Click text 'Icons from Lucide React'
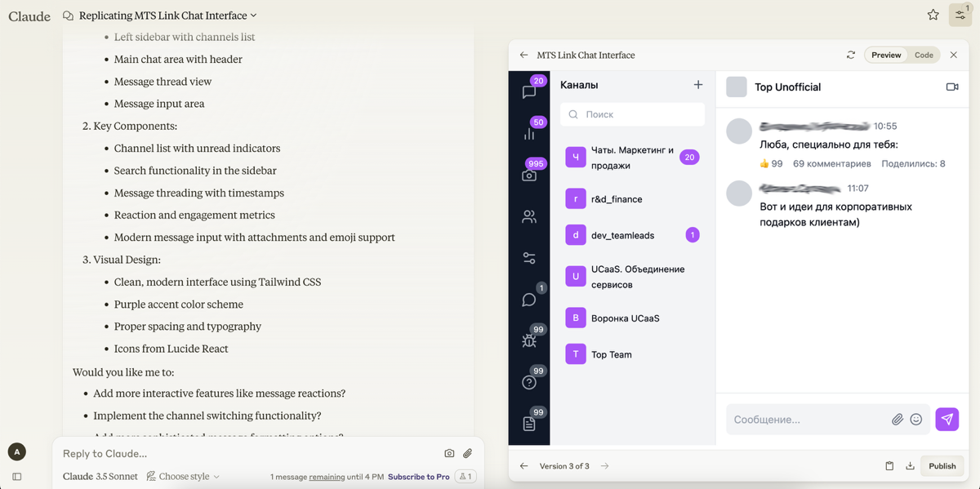Viewport: 980px width, 489px height. pyautogui.click(x=171, y=349)
